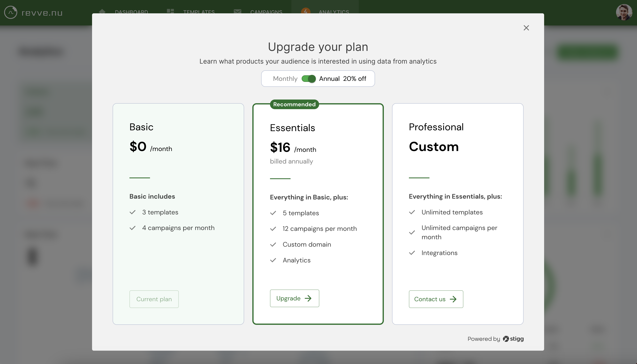Viewport: 637px width, 364px height.
Task: Open the Templates tab
Action: (x=199, y=12)
